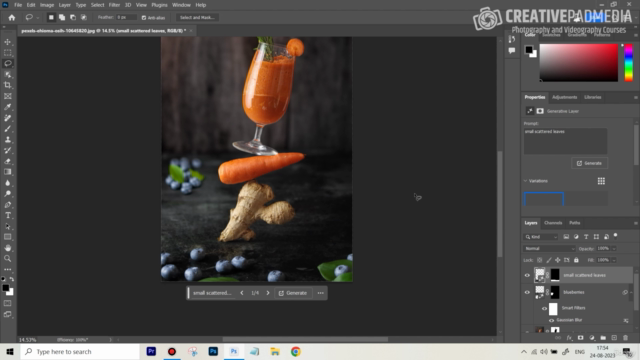Open Layers panel options menu

pos(636,223)
